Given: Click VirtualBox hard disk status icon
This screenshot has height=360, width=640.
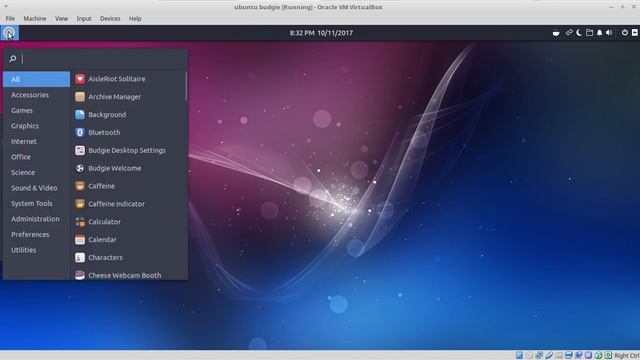Looking at the screenshot, I should tap(519, 356).
